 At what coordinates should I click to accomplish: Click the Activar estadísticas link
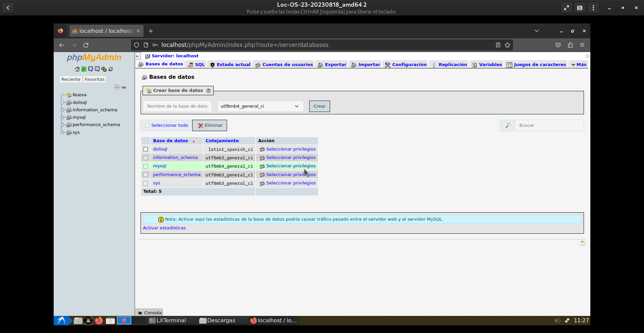164,228
